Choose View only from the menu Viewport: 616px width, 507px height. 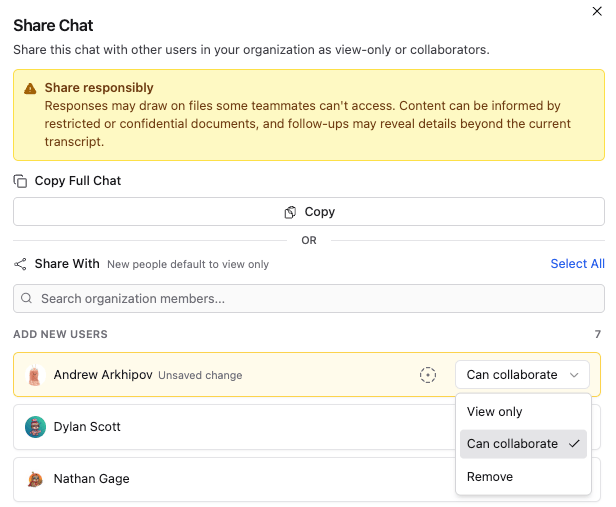[523, 412]
